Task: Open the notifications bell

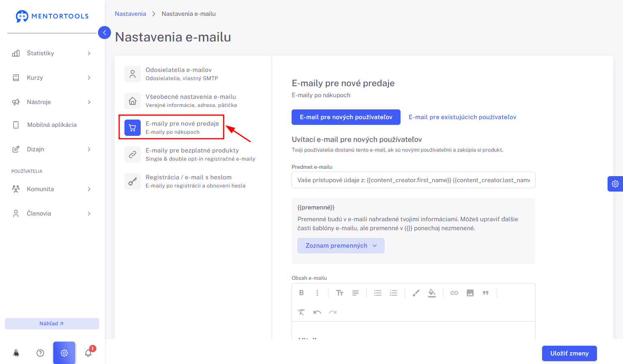Action: coord(89,353)
